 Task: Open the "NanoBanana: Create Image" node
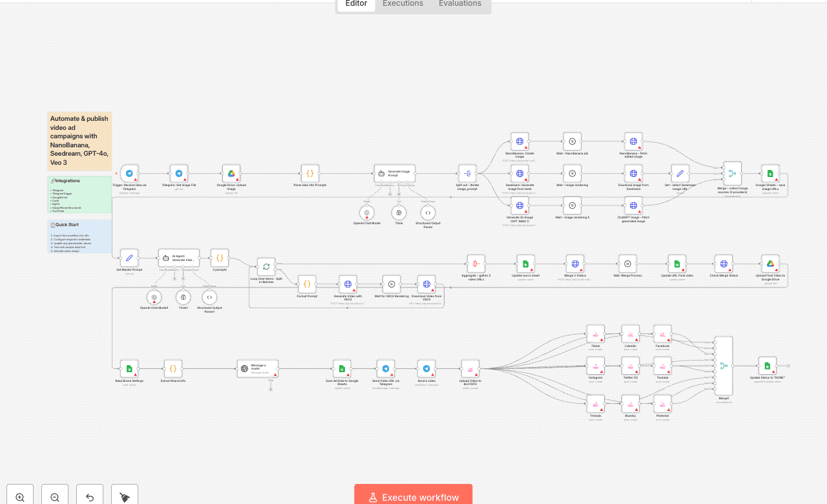(x=519, y=141)
